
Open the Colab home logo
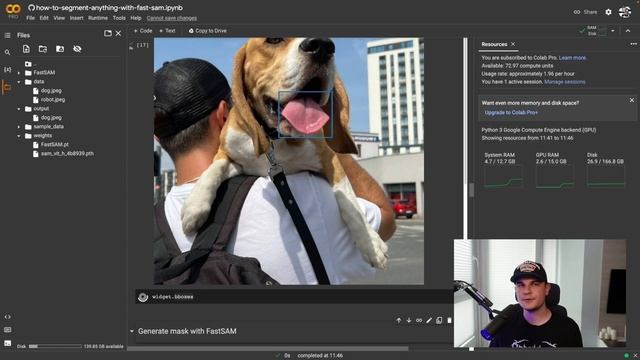tap(13, 10)
